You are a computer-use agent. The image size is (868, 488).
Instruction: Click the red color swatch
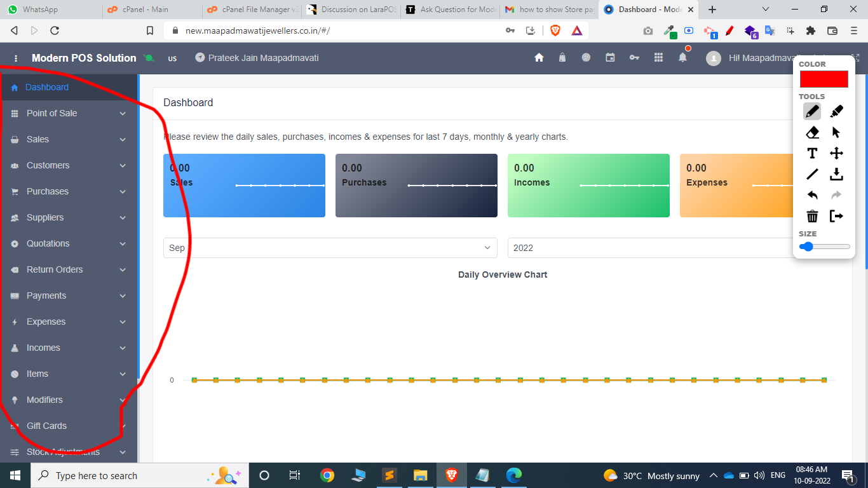tap(824, 79)
